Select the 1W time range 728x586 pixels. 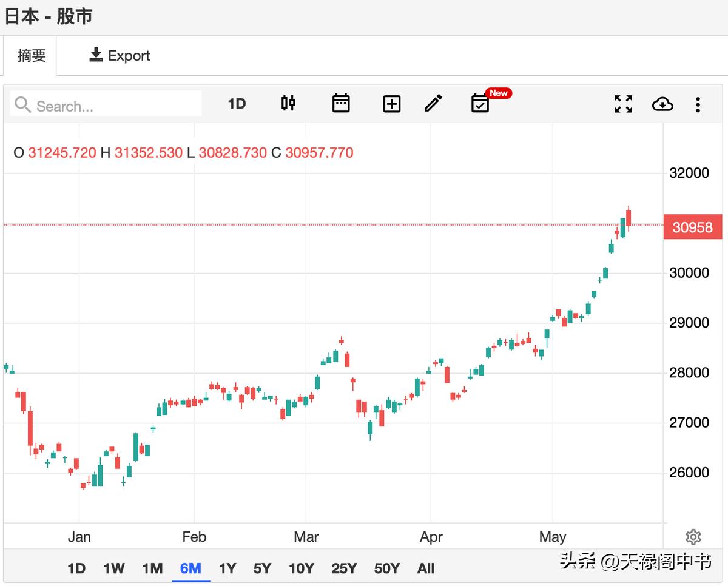coord(113,568)
